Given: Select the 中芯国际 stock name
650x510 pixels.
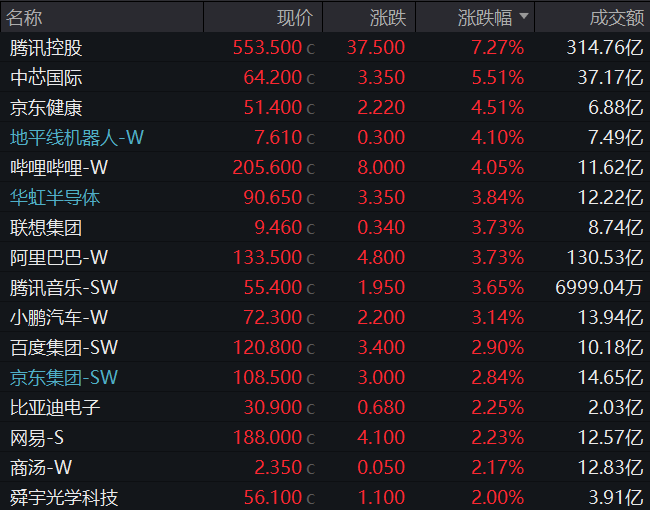Looking at the screenshot, I should tap(46, 78).
